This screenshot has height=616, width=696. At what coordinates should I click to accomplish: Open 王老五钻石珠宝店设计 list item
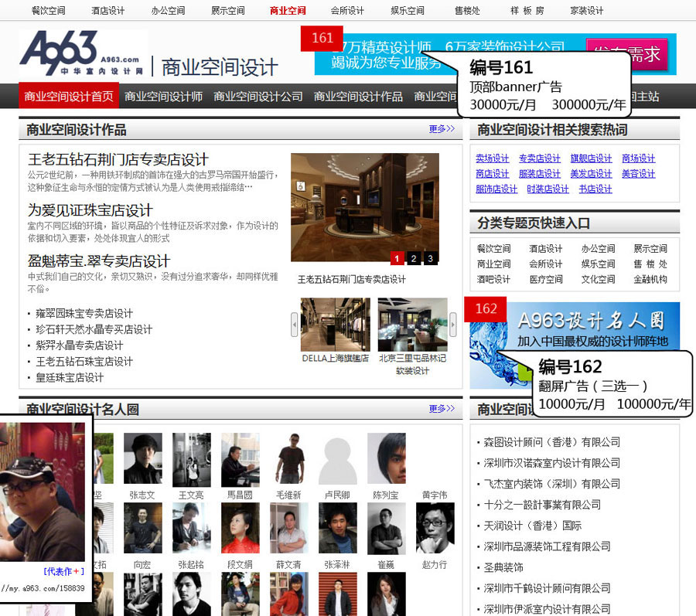click(x=84, y=362)
